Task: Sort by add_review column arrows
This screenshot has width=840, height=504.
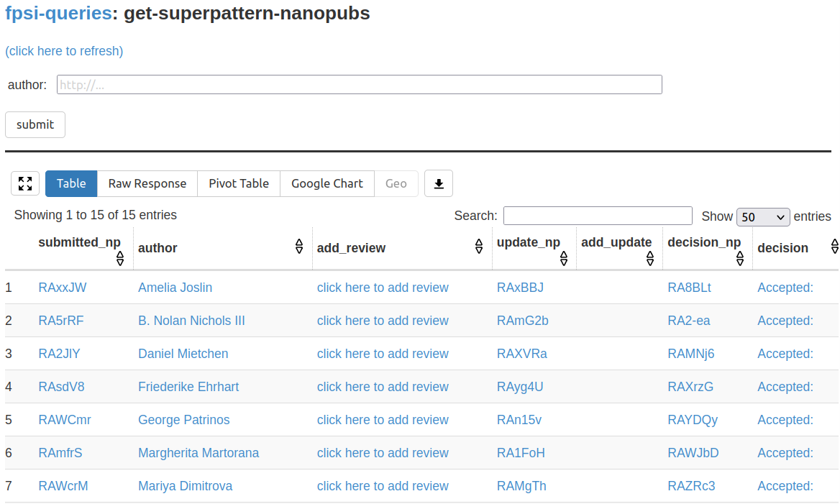Action: click(479, 247)
